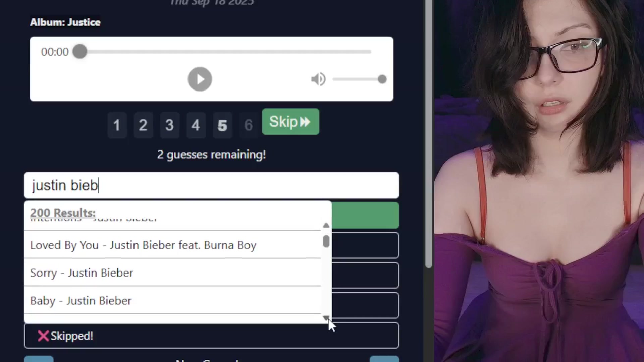644x362 pixels.
Task: Choose Sorry - Justin Bieber result
Action: tap(172, 273)
